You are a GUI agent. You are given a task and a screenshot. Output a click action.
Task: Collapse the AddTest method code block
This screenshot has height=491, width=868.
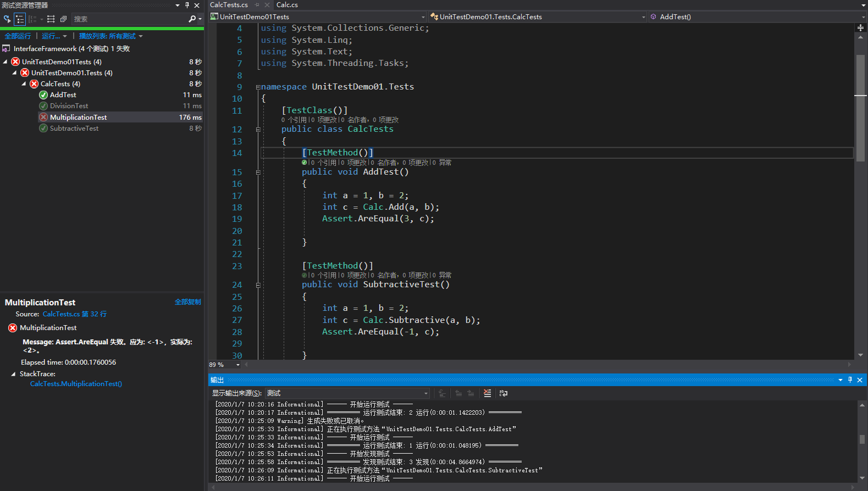point(258,172)
